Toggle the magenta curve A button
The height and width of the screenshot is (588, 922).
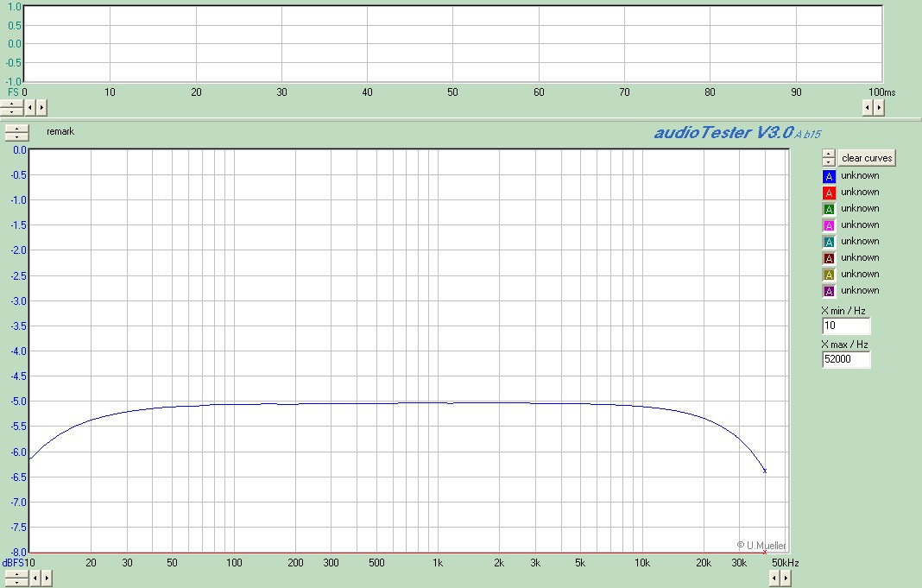click(x=829, y=226)
